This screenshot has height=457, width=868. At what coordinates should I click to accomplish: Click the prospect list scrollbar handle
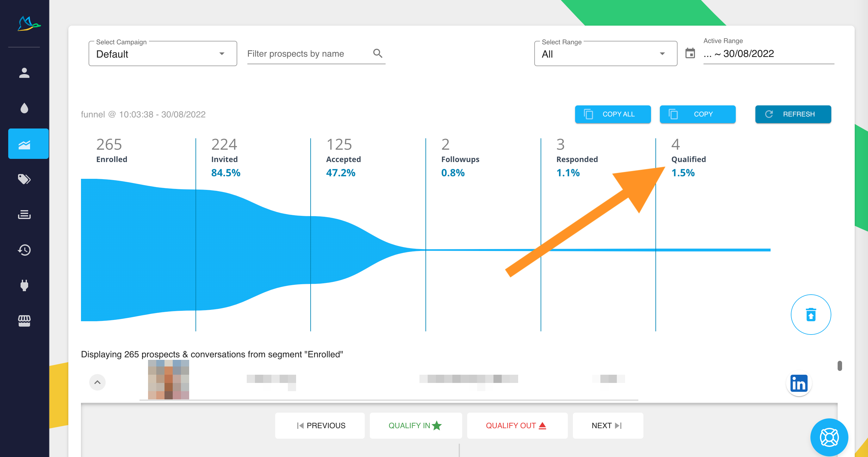coord(839,366)
